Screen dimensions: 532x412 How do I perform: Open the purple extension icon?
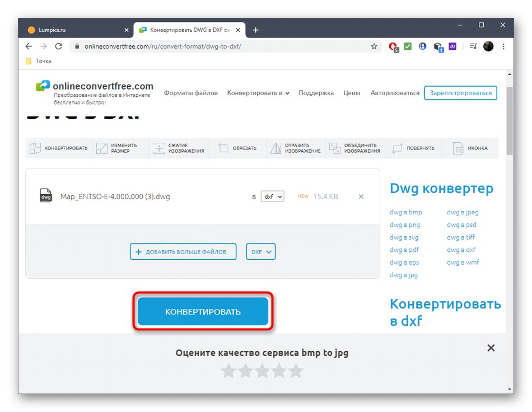tap(452, 46)
